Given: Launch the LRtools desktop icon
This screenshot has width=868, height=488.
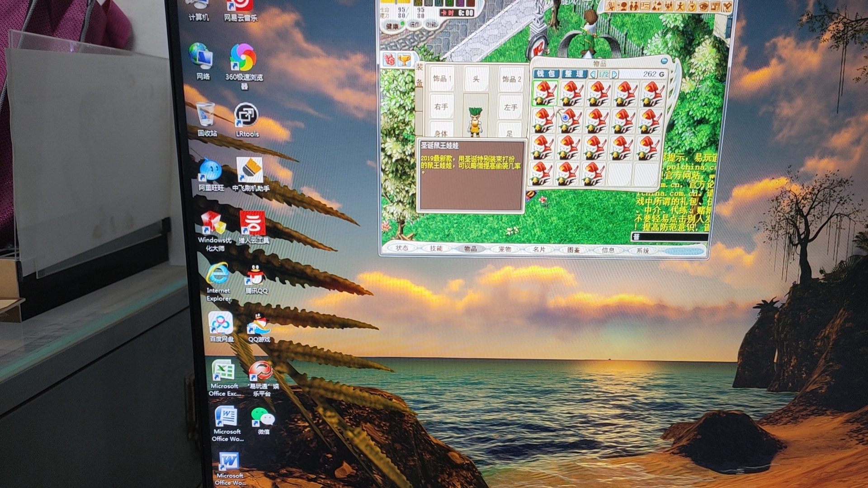Looking at the screenshot, I should click(x=247, y=120).
